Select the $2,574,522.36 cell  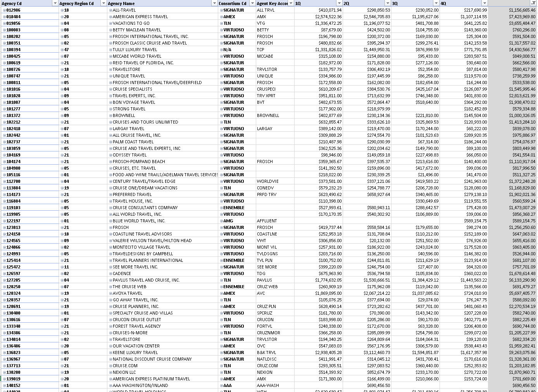pyautogui.click(x=319, y=17)
